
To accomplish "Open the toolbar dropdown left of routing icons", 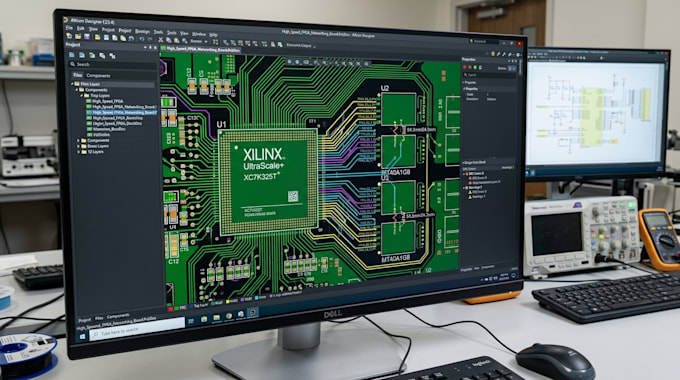I will 199,41.
